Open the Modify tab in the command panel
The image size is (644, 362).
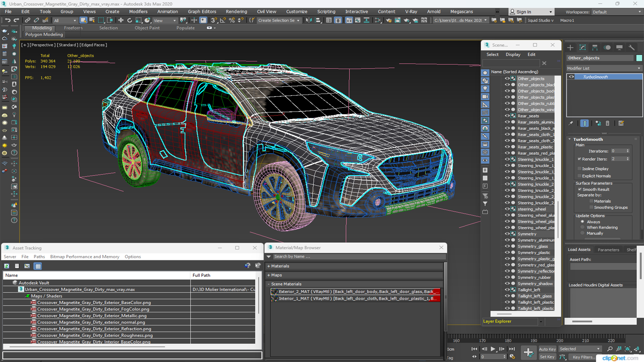583,48
